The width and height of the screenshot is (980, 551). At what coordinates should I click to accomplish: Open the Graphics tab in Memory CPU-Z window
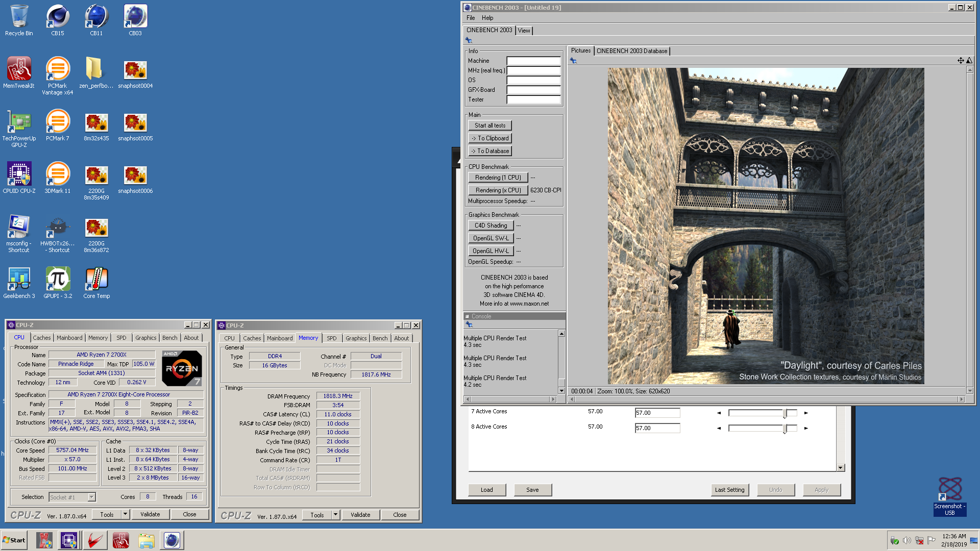click(356, 338)
